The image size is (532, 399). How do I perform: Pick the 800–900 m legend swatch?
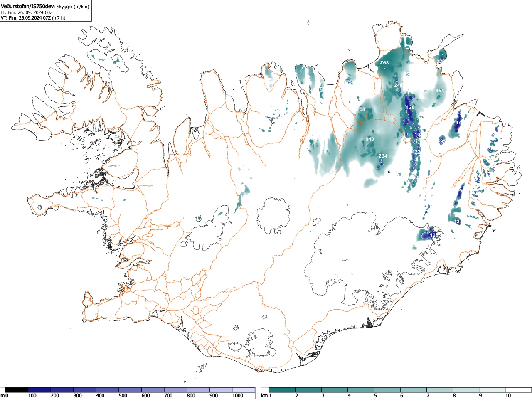pyautogui.click(x=198, y=390)
